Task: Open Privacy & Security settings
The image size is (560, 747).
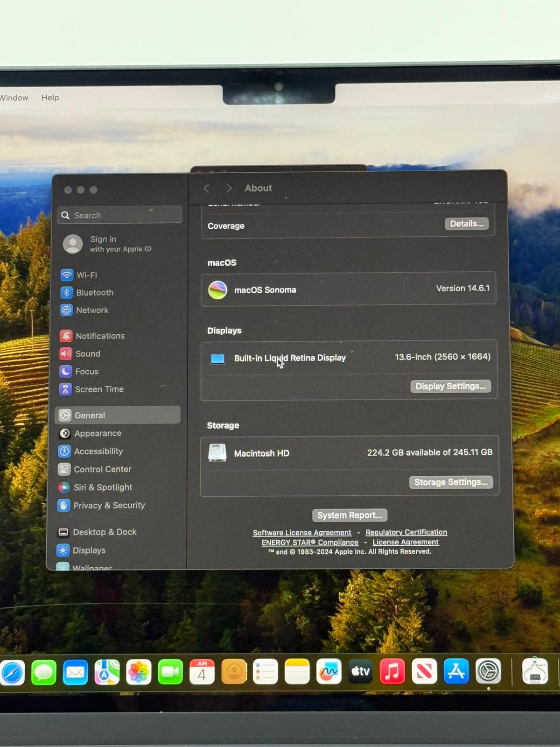Action: pyautogui.click(x=101, y=505)
